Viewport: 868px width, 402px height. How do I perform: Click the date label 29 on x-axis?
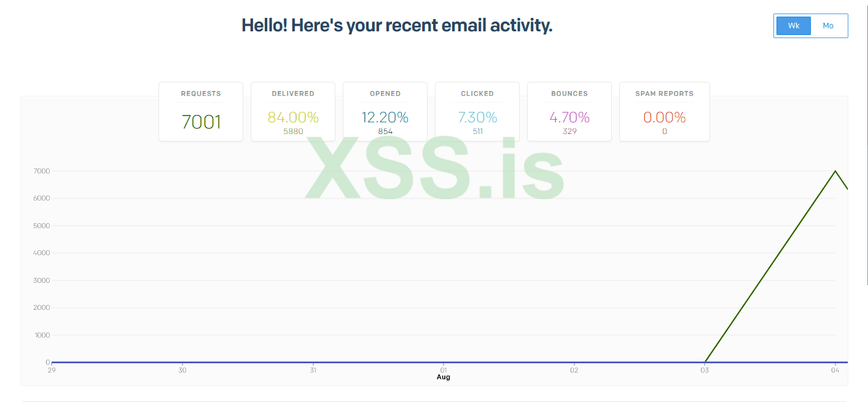point(52,370)
